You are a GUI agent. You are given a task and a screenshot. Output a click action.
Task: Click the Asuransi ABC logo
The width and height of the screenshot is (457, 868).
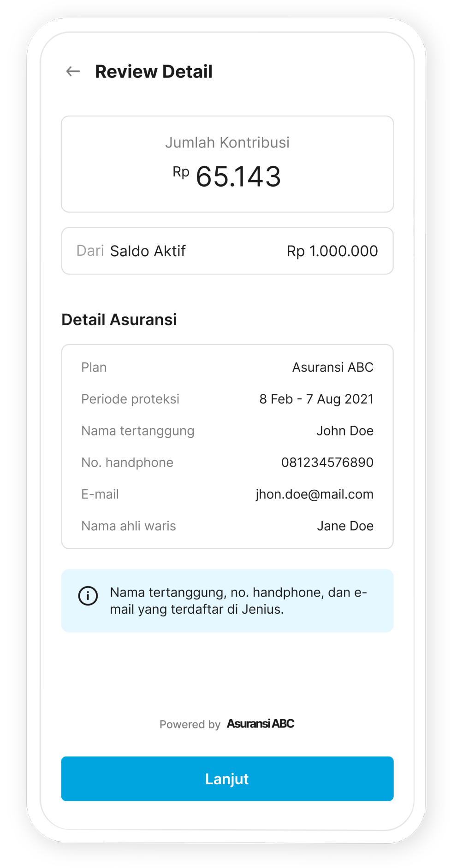point(261,724)
